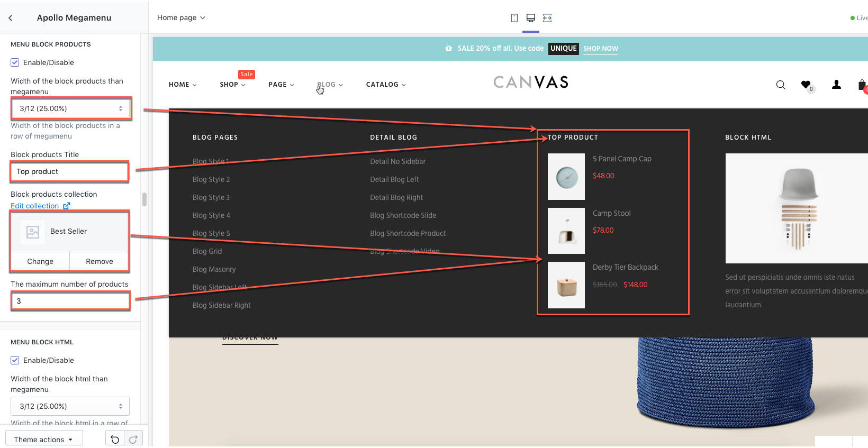This screenshot has width=868, height=448.
Task: Click the search magnifier icon
Action: (781, 85)
